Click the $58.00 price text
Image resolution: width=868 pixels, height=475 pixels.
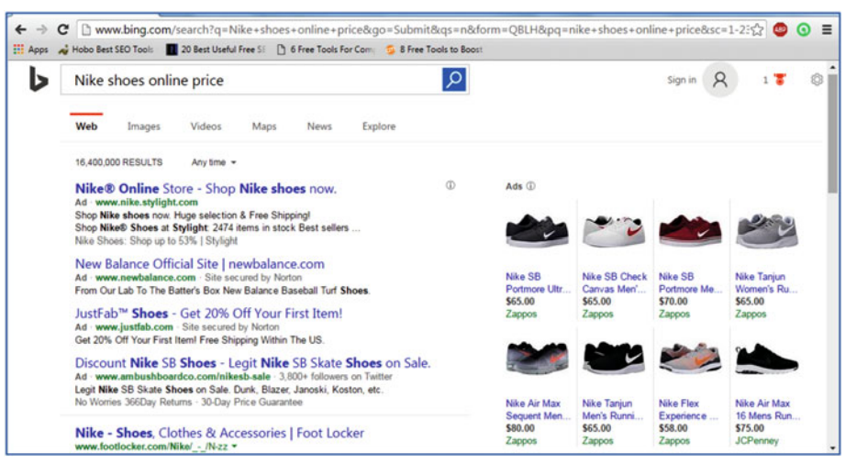673,428
